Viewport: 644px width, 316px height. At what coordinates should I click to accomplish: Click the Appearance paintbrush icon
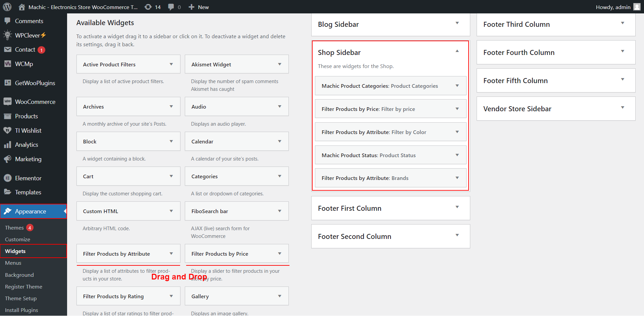tap(7, 211)
